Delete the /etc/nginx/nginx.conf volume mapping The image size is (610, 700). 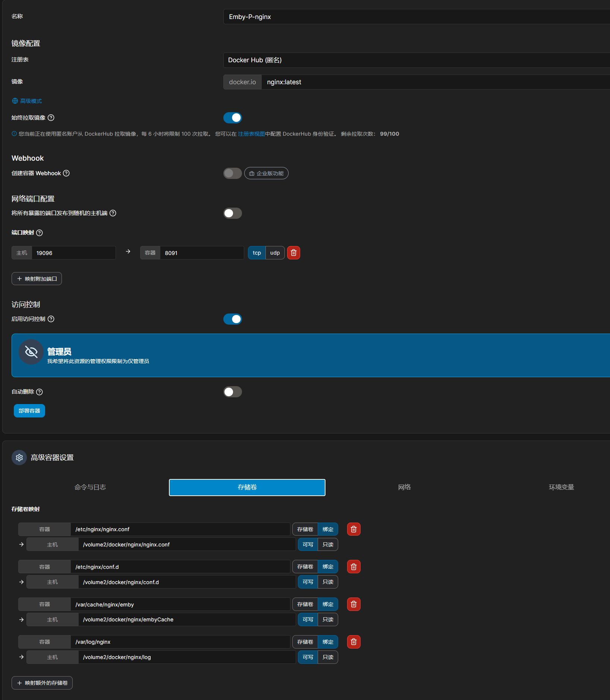[x=354, y=529]
